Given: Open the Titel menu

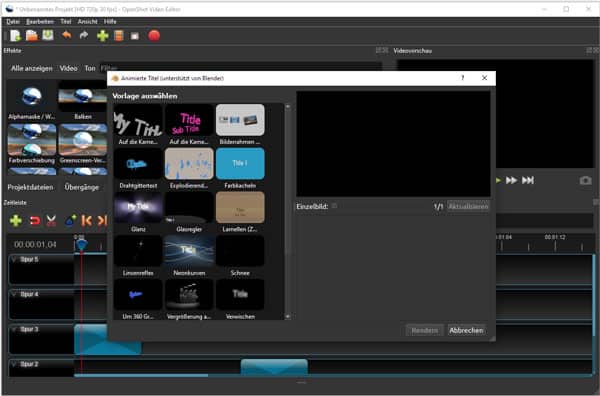Looking at the screenshot, I should click(66, 22).
